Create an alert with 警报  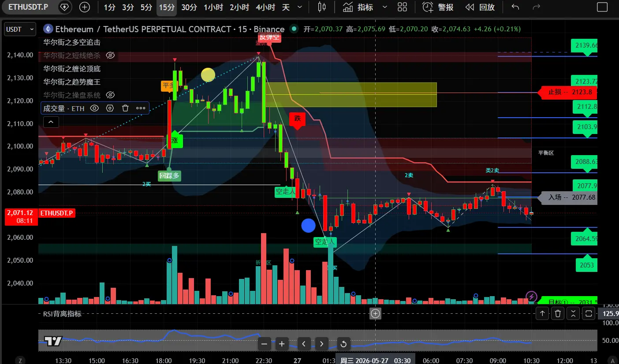click(x=438, y=7)
